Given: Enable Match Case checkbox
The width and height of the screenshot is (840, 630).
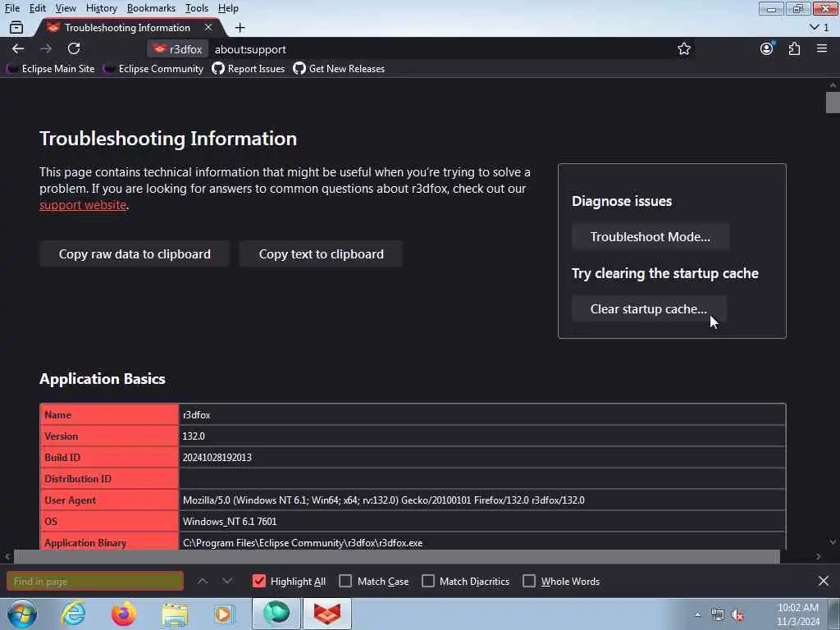Looking at the screenshot, I should click(x=345, y=581).
